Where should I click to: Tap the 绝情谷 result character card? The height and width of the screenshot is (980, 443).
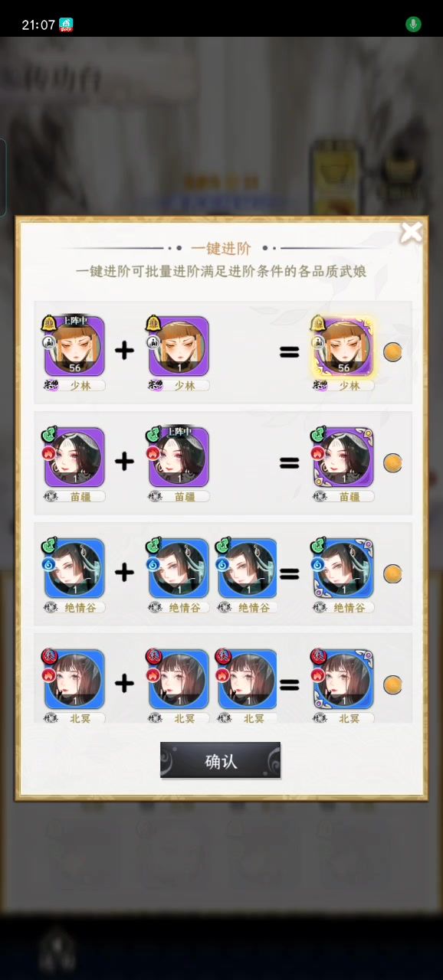[342, 568]
